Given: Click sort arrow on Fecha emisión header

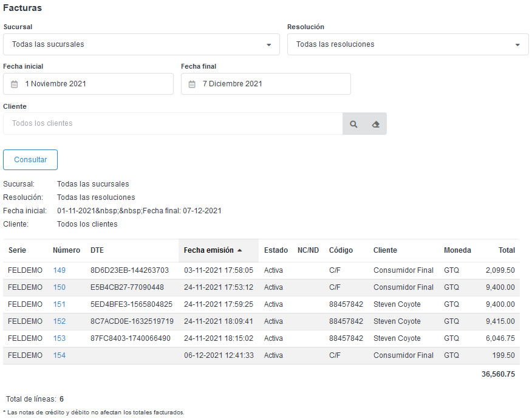Looking at the screenshot, I should 240,250.
